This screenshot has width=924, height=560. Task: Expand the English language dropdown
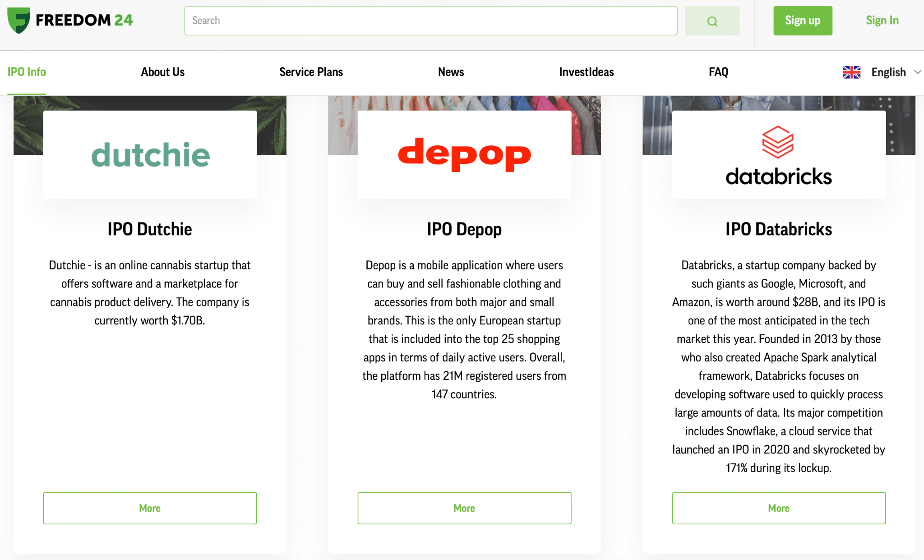(x=888, y=72)
